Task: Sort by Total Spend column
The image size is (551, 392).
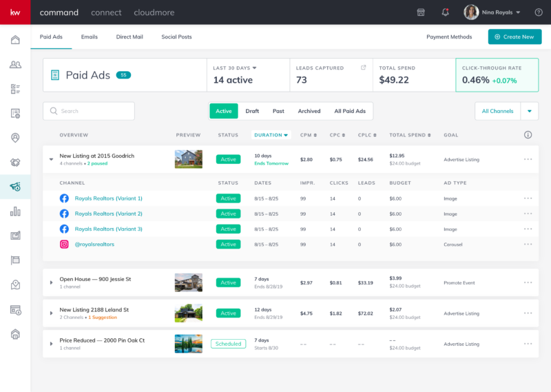Action: click(410, 135)
